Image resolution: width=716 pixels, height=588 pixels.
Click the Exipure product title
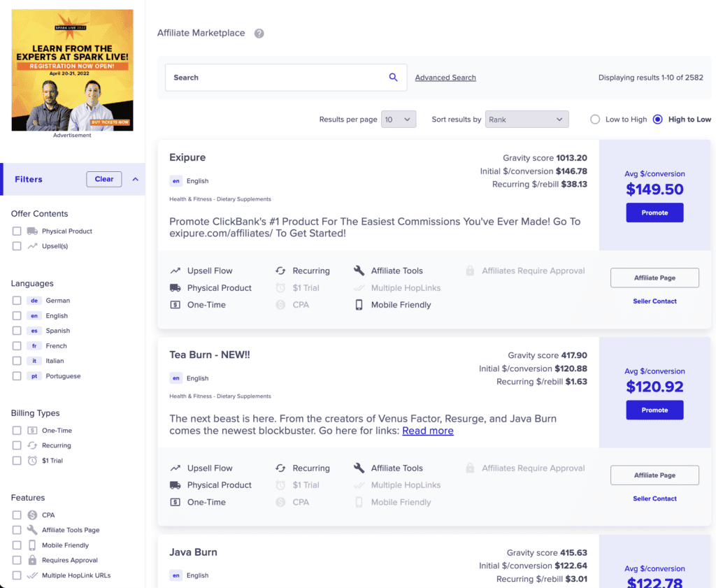pos(187,157)
